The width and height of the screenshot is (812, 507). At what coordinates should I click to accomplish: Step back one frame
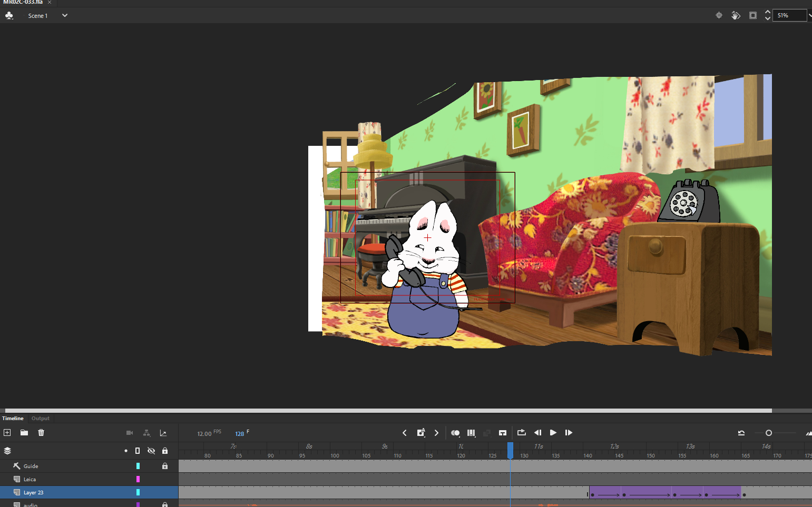(x=537, y=433)
